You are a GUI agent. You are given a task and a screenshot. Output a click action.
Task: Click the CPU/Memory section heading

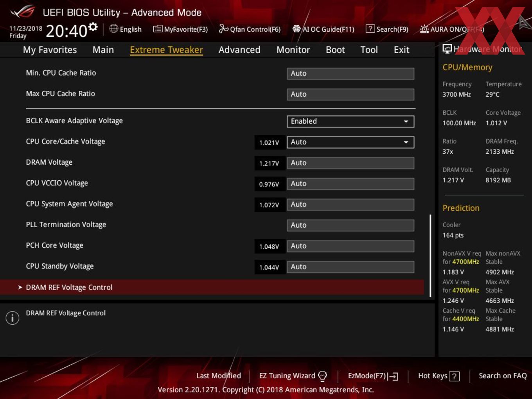tap(467, 67)
